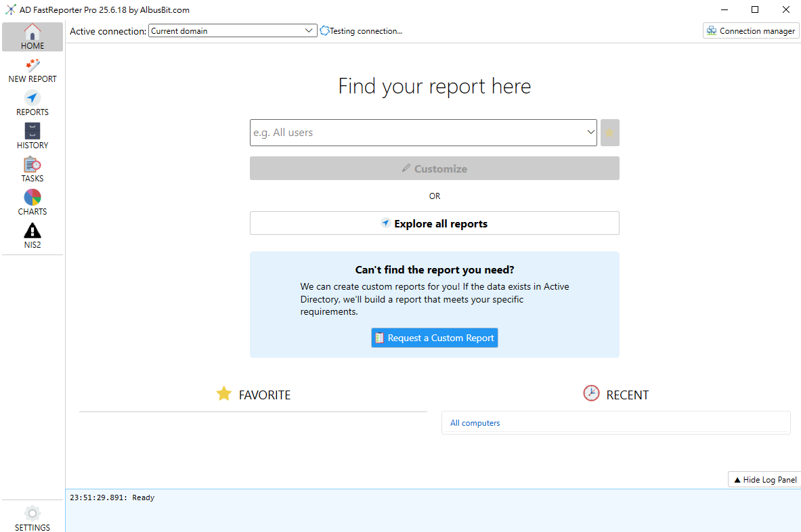Click the NEW REPORT wand icon

click(33, 66)
